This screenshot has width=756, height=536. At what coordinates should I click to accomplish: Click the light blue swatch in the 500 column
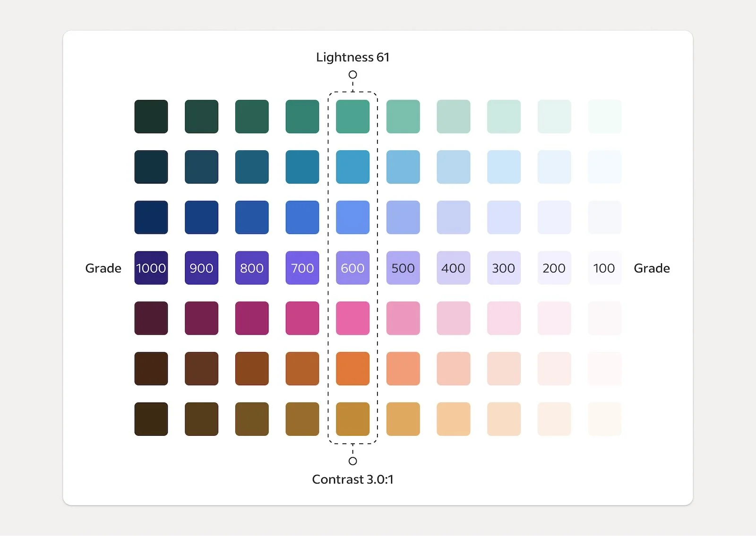[403, 167]
